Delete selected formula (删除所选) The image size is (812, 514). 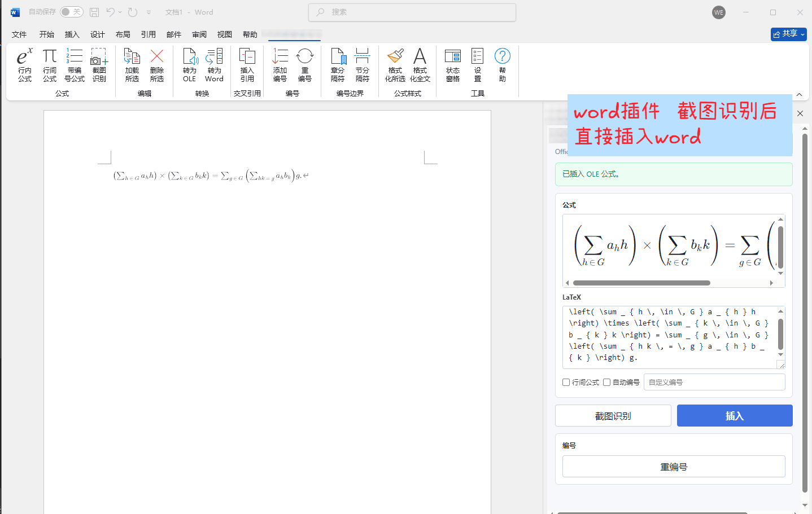click(x=157, y=65)
